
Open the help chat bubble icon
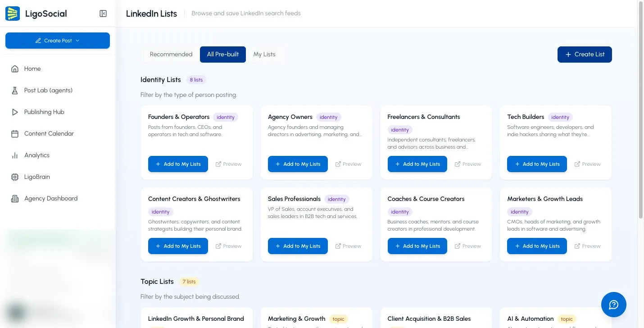(613, 305)
